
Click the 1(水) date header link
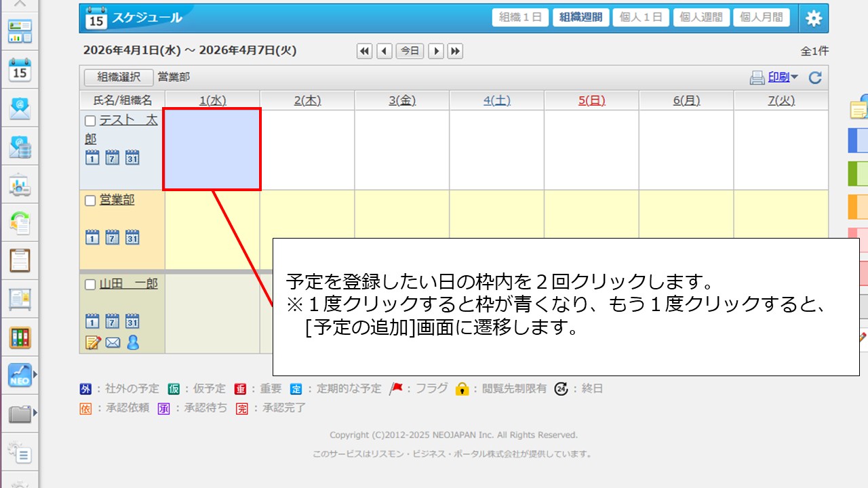click(212, 100)
